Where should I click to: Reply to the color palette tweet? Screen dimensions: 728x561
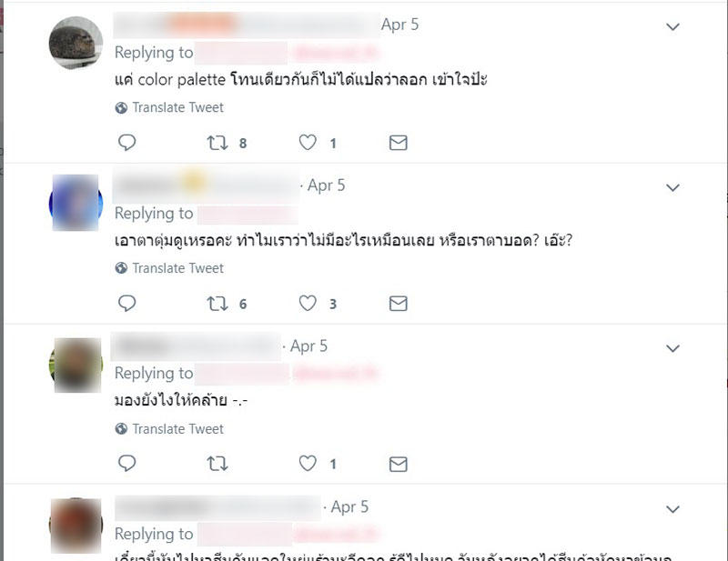[126, 143]
